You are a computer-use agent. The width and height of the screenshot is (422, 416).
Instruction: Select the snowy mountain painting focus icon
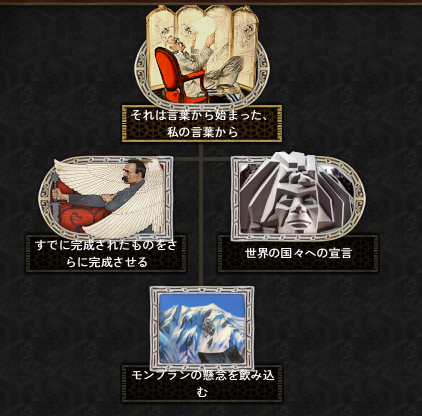pyautogui.click(x=202, y=328)
